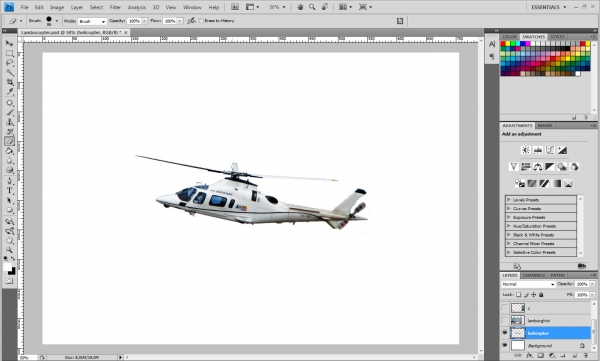Add a Brightness/Contrast adjustment
This screenshot has height=361, width=600.
point(526,150)
